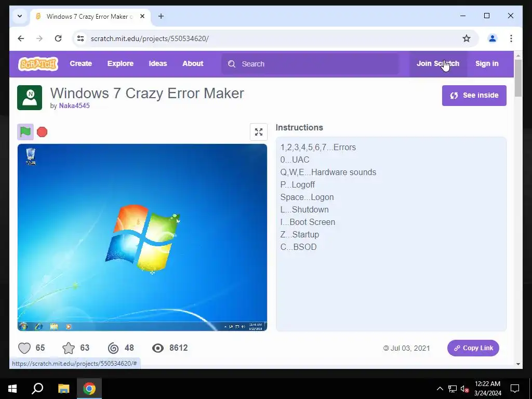View site information icon in address bar
Viewport: 532px width, 399px height.
click(81, 38)
